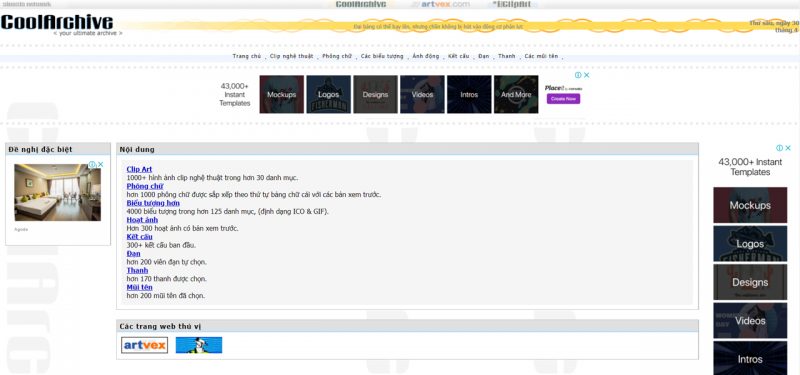Click the Intros tile in right sidebar ad

pyautogui.click(x=750, y=358)
